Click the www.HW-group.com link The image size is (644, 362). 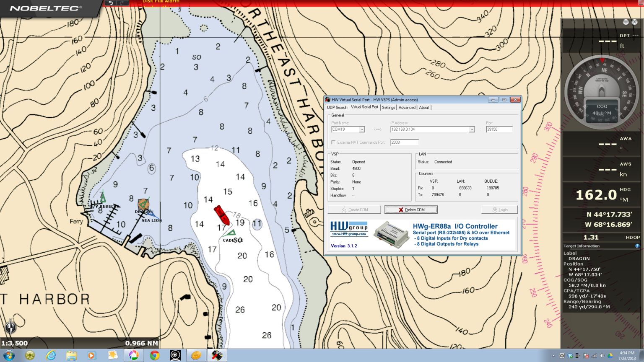tap(349, 234)
